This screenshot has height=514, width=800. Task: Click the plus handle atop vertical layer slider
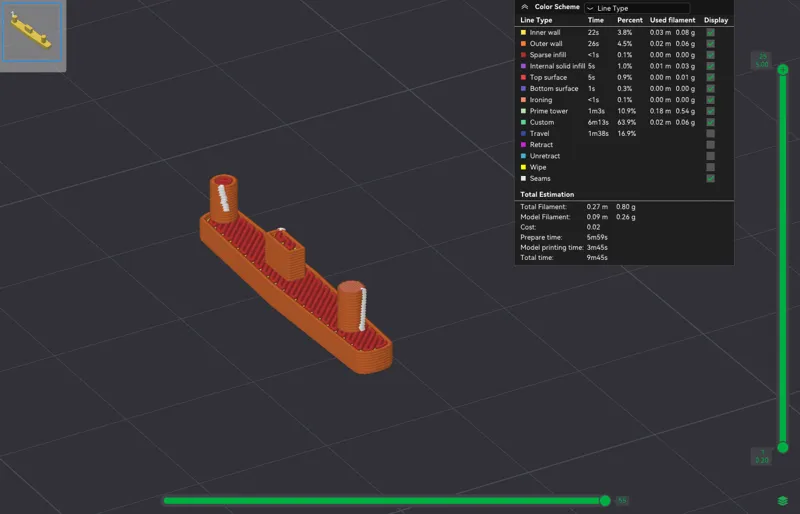783,69
